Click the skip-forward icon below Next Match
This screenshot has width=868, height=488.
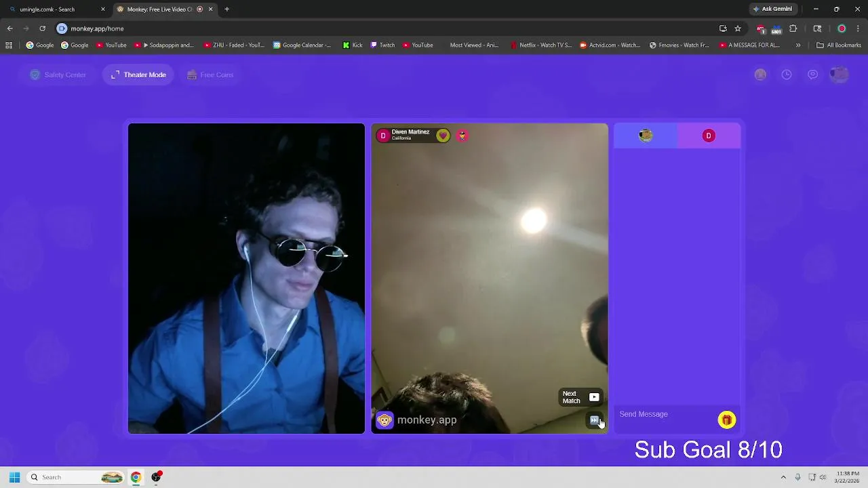(x=595, y=420)
